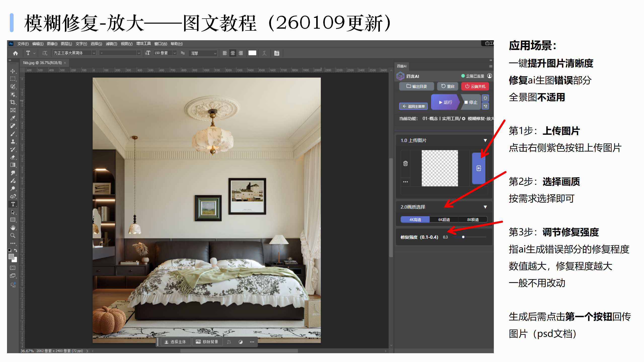
Task: Open the font family dropdown
Action: pos(94,53)
